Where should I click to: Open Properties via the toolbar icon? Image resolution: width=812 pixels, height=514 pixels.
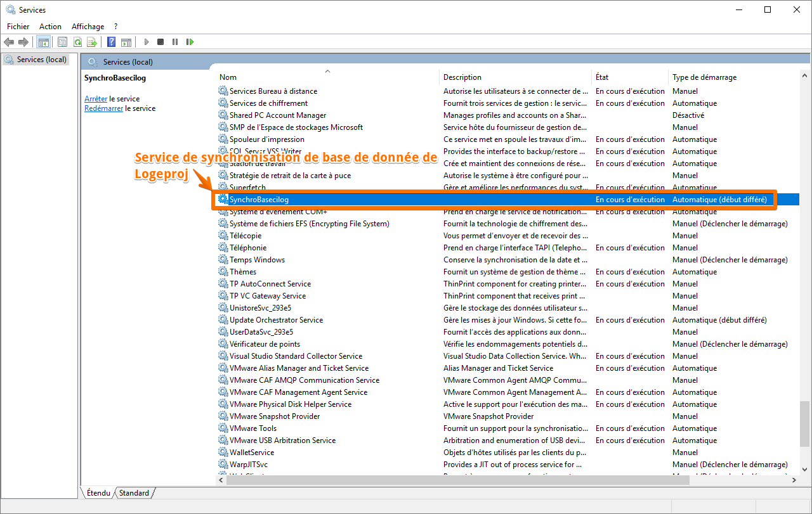pyautogui.click(x=62, y=42)
